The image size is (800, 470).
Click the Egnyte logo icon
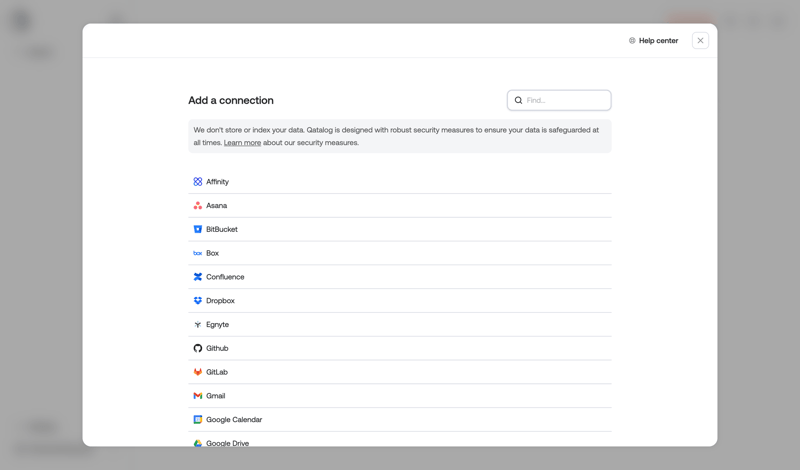197,325
